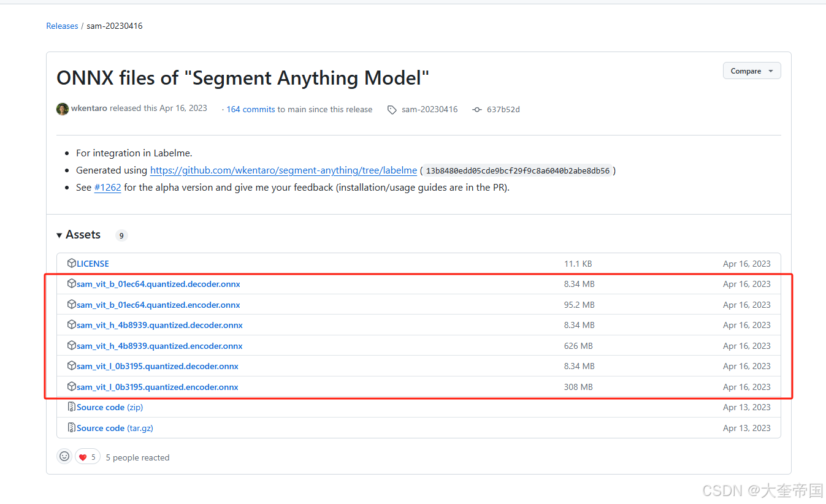Image resolution: width=826 pixels, height=504 pixels.
Task: Open the Compare dropdown button
Action: click(752, 71)
